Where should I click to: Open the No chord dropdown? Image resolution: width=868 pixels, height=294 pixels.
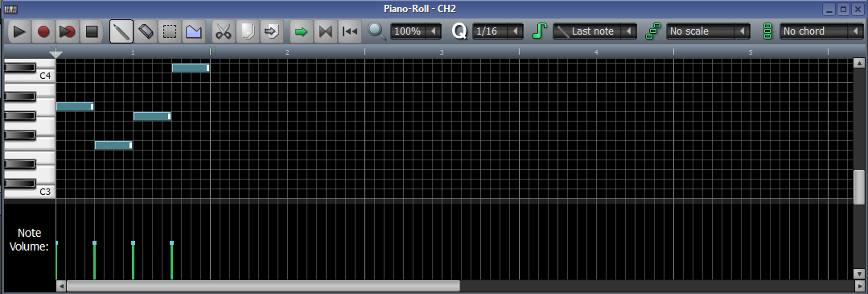821,31
